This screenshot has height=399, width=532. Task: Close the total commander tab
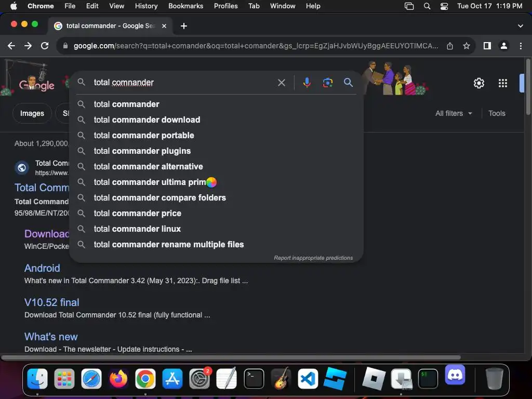point(164,26)
